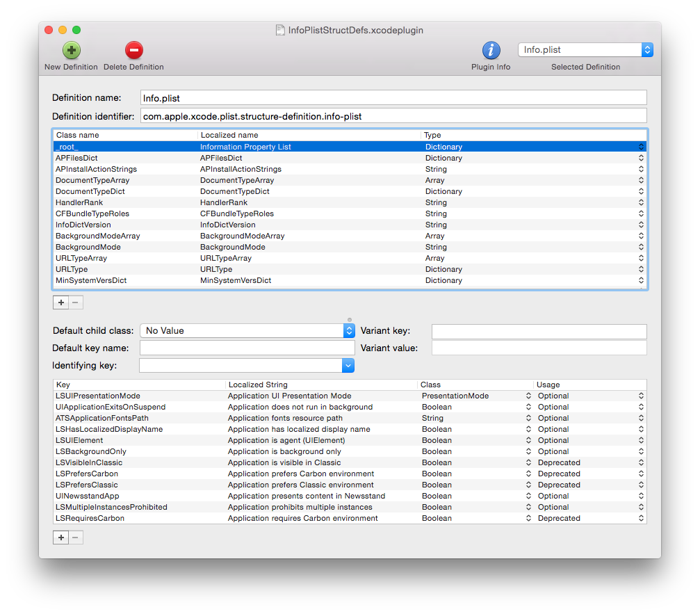Open Plugin Info via the blue info icon

[x=490, y=51]
